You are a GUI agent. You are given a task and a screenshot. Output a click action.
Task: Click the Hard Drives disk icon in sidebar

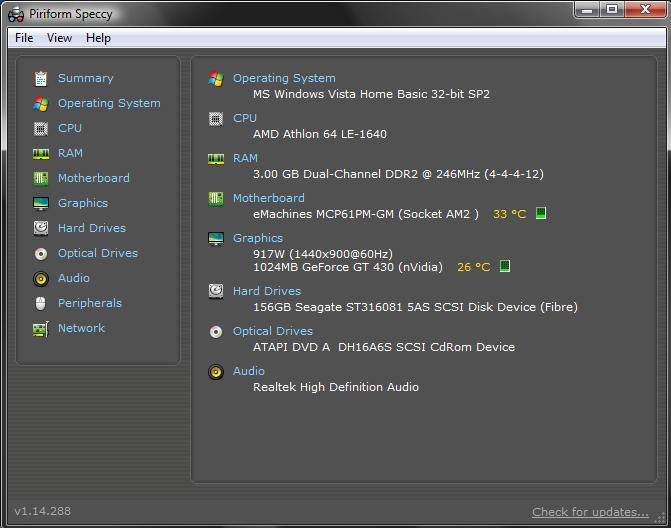(41, 228)
